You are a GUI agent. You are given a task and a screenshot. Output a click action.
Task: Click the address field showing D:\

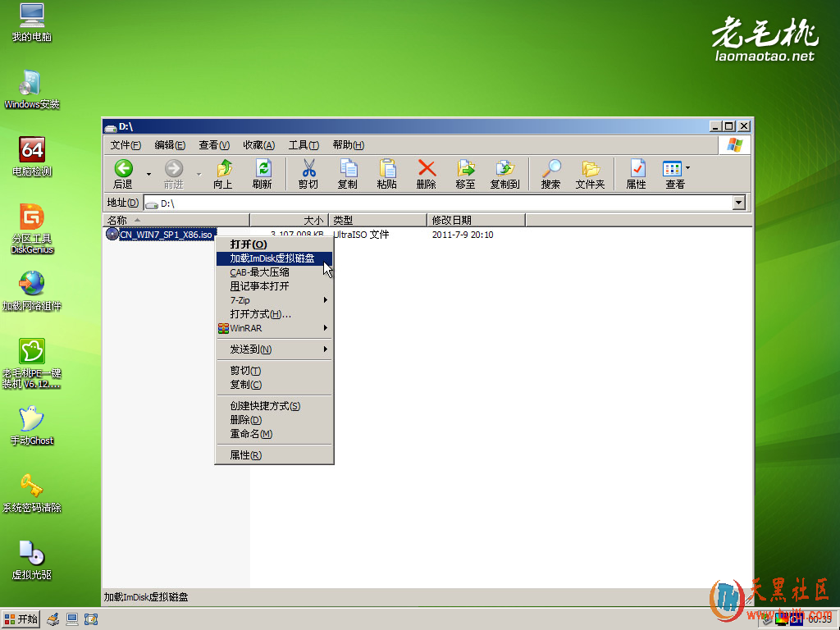(x=443, y=203)
